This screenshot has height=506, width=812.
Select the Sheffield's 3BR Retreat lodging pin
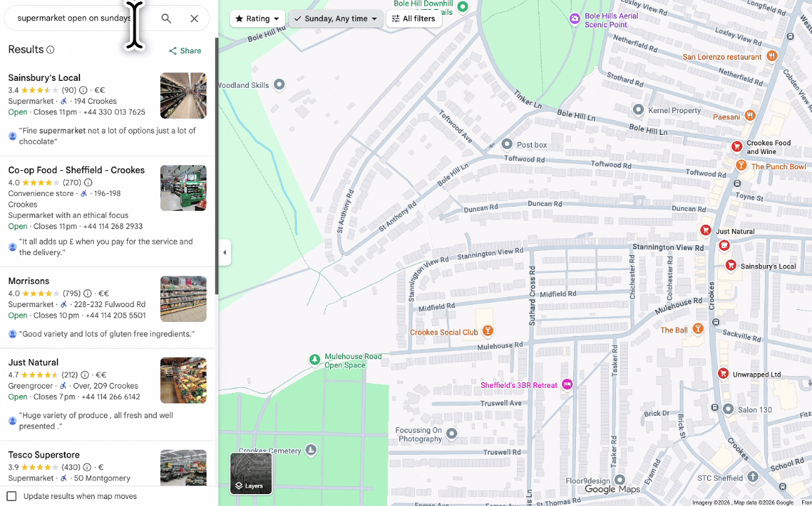pyautogui.click(x=568, y=384)
